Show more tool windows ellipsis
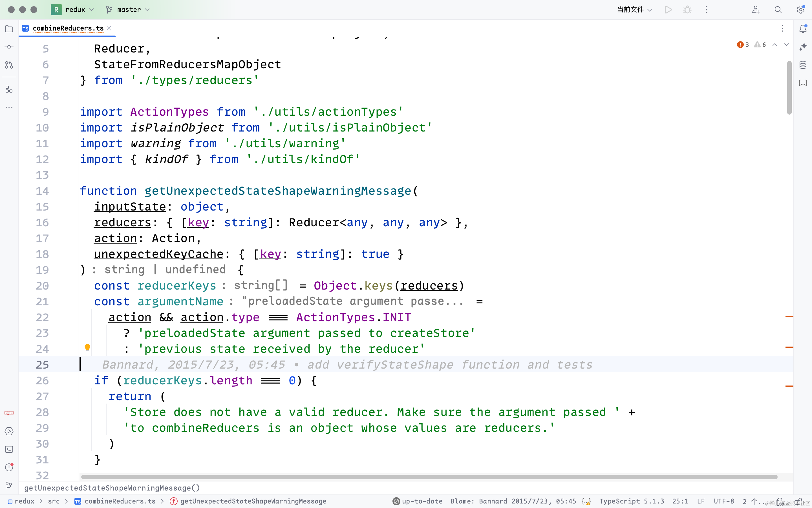Image resolution: width=812 pixels, height=508 pixels. (x=9, y=107)
